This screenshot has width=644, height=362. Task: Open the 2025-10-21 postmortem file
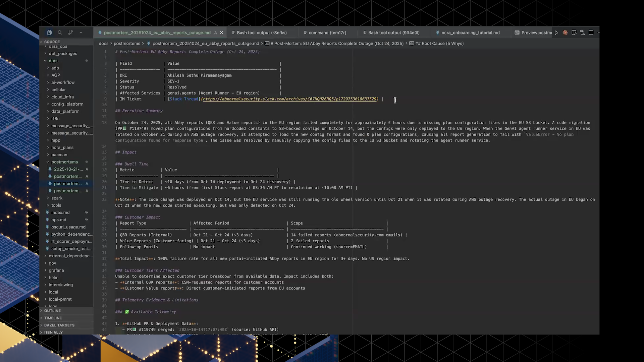coord(68,169)
